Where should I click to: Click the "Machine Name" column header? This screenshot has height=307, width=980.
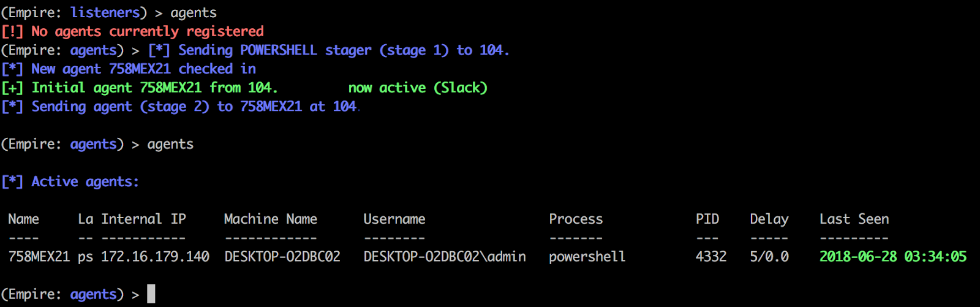point(270,219)
